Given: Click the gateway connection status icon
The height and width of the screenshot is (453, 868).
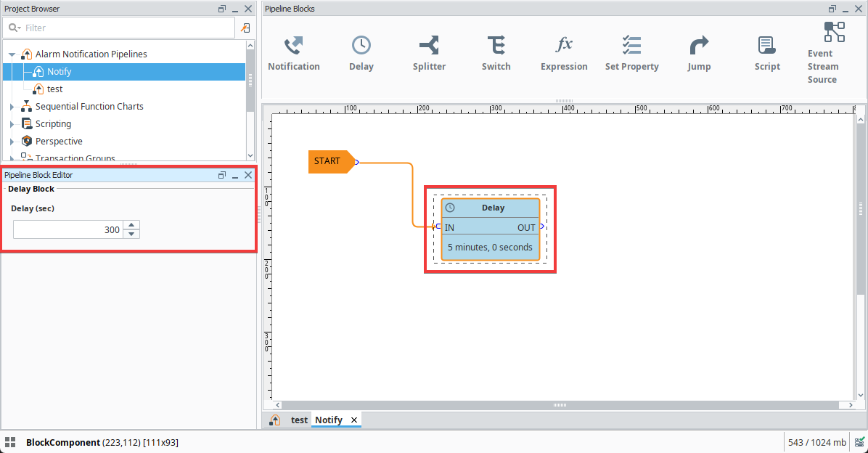Looking at the screenshot, I should pos(859,442).
